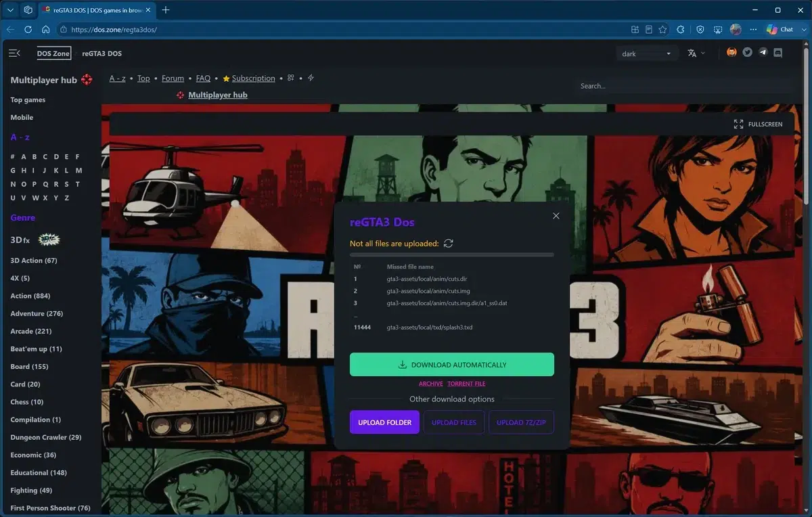Viewport: 812px width, 517px height.
Task: Open the browser profile avatar
Action: coord(736,29)
